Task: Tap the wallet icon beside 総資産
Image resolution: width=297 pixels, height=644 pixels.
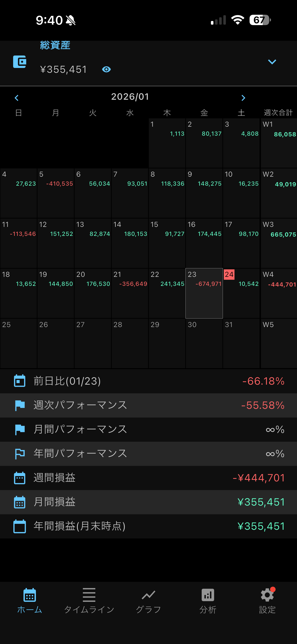Action: (x=20, y=62)
